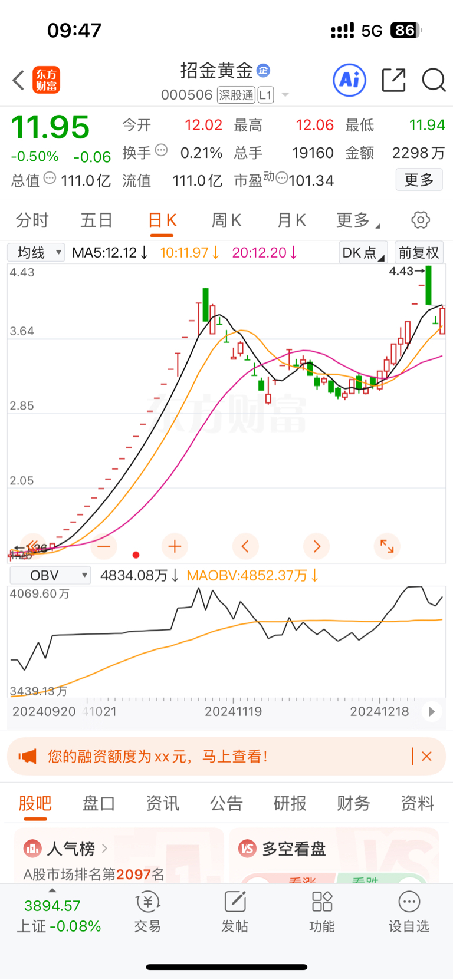Move chart left with left arrow
Screen dimensions: 453x980
click(x=245, y=546)
